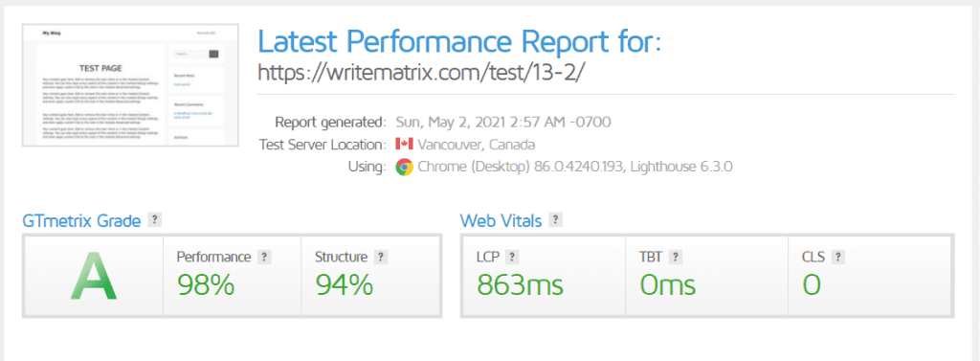Select the 94% Structure score
Viewport: 980px width, 361px height.
(x=344, y=285)
